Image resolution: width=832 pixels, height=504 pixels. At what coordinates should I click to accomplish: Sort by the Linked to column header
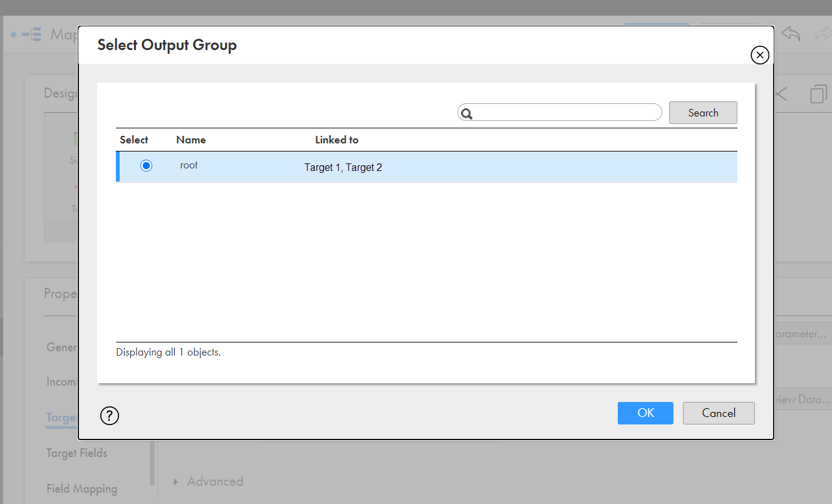(337, 140)
